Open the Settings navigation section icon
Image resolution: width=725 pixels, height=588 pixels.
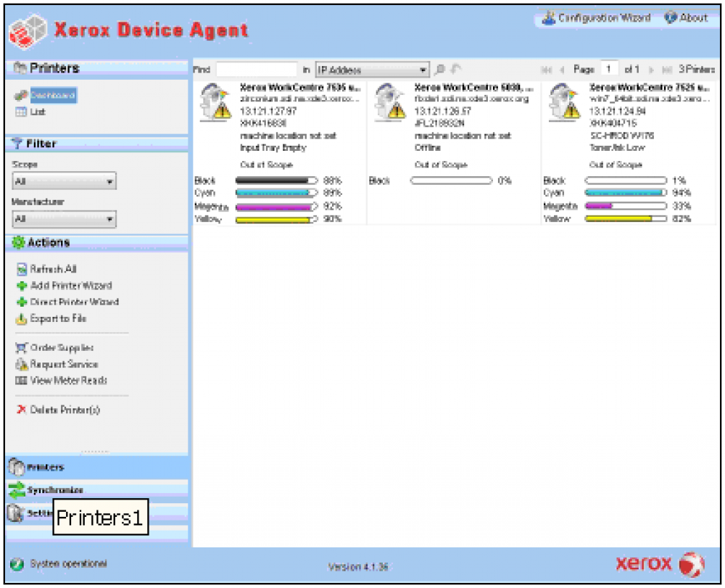pyautogui.click(x=16, y=513)
